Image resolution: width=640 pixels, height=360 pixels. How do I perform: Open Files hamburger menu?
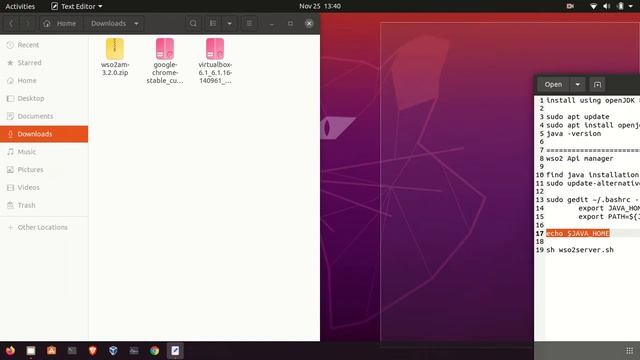(x=249, y=24)
